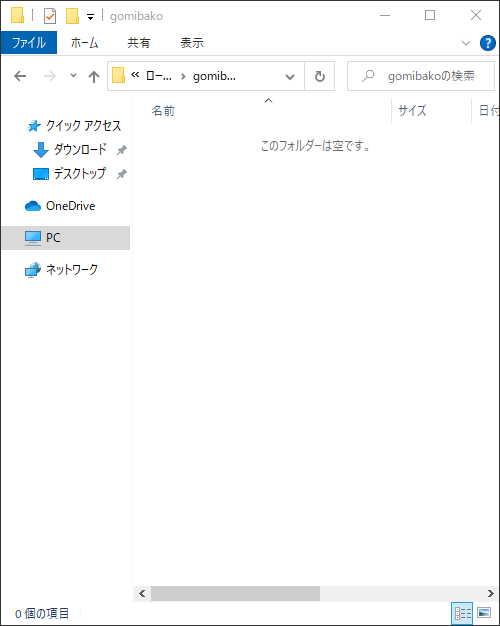Refresh the gomibako folder view
The image size is (500, 626).
pos(319,76)
